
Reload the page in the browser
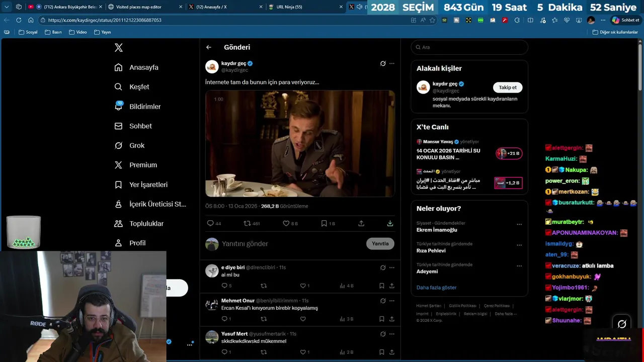tap(19, 20)
